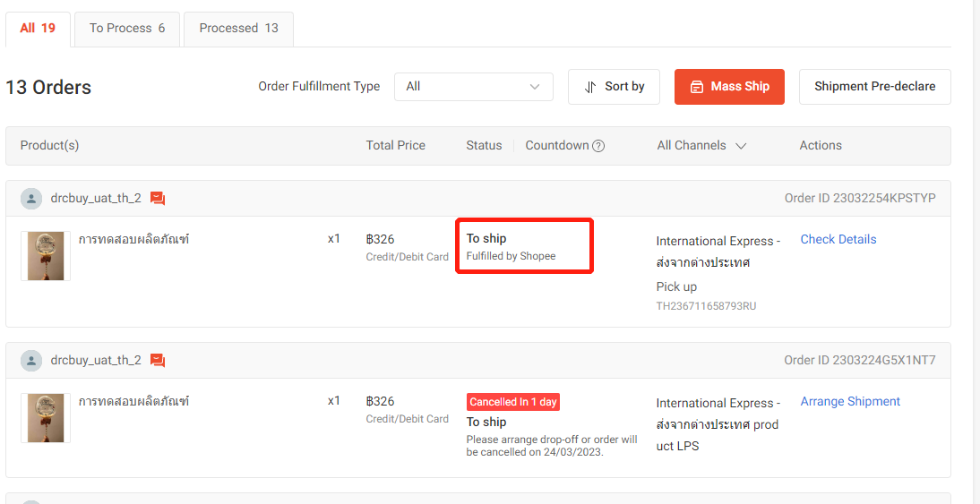Expand Order Fulfillment Type dropdown
This screenshot has width=980, height=504.
pyautogui.click(x=473, y=87)
